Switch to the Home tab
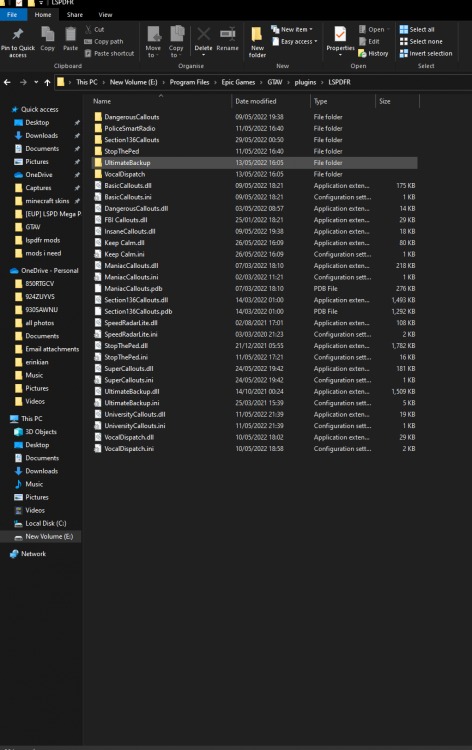 tap(43, 15)
